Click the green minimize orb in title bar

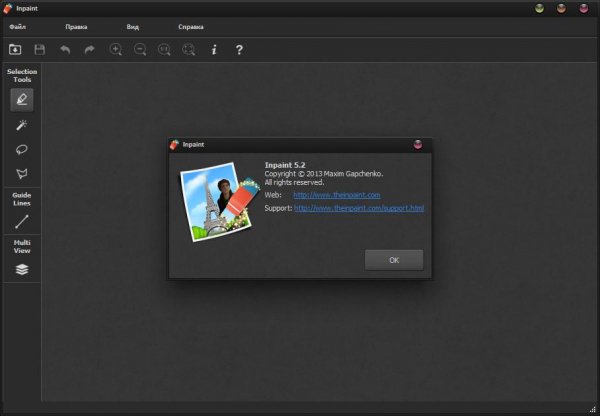(x=540, y=8)
